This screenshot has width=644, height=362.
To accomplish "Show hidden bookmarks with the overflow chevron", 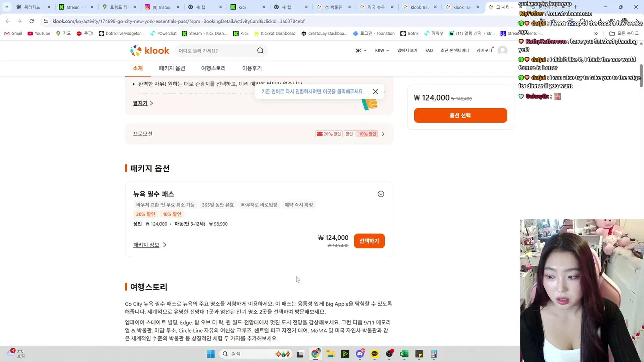I will [x=596, y=33].
